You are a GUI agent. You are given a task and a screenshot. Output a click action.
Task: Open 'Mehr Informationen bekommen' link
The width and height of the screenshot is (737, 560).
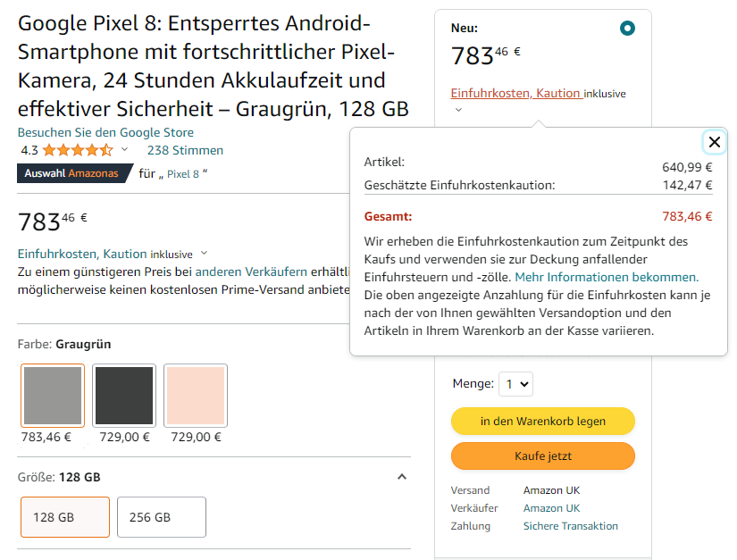607,277
